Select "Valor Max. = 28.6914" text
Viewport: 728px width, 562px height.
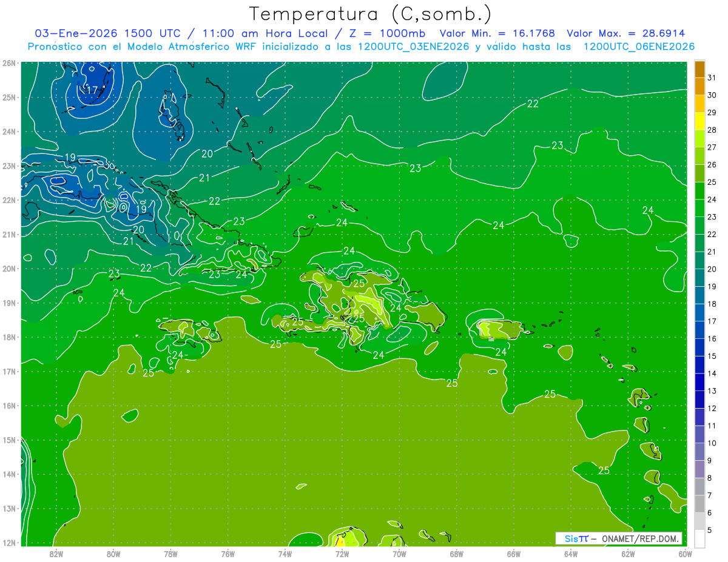(x=625, y=33)
